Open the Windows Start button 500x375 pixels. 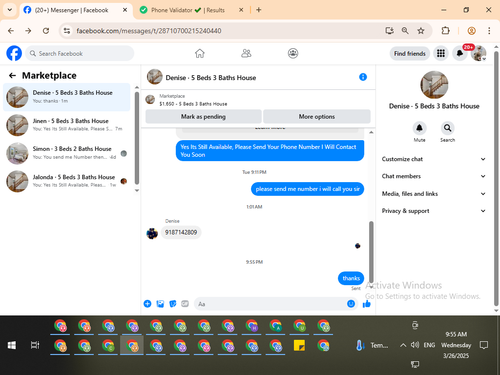click(x=12, y=345)
